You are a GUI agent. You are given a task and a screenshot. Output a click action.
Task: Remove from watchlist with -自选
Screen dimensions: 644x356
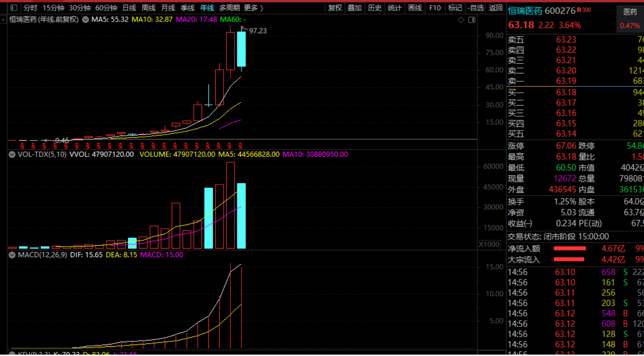[x=475, y=8]
